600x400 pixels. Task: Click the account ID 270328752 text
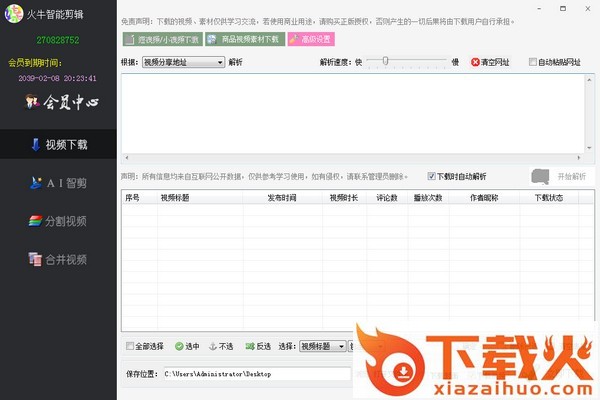click(58, 40)
